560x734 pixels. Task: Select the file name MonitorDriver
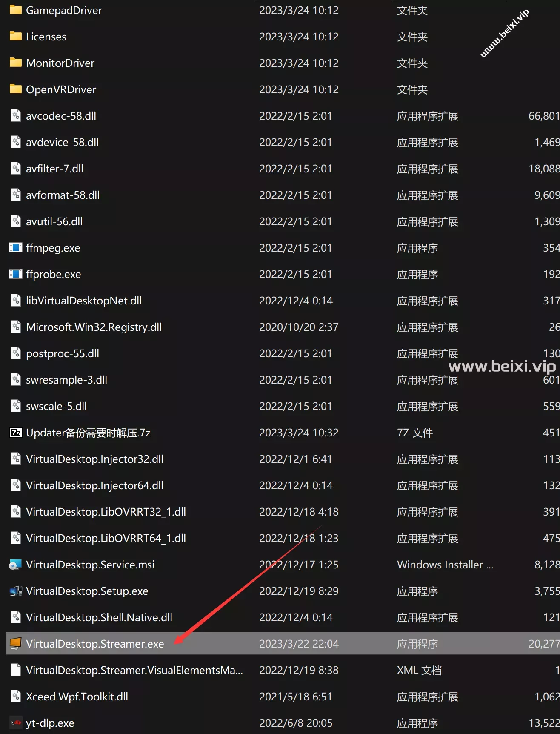60,63
